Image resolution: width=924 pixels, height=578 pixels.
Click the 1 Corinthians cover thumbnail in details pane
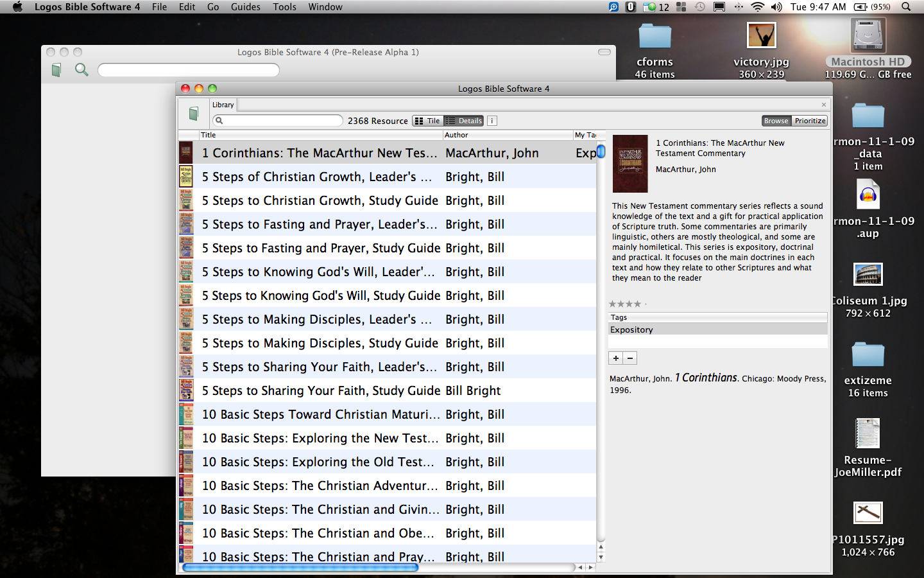tap(630, 164)
